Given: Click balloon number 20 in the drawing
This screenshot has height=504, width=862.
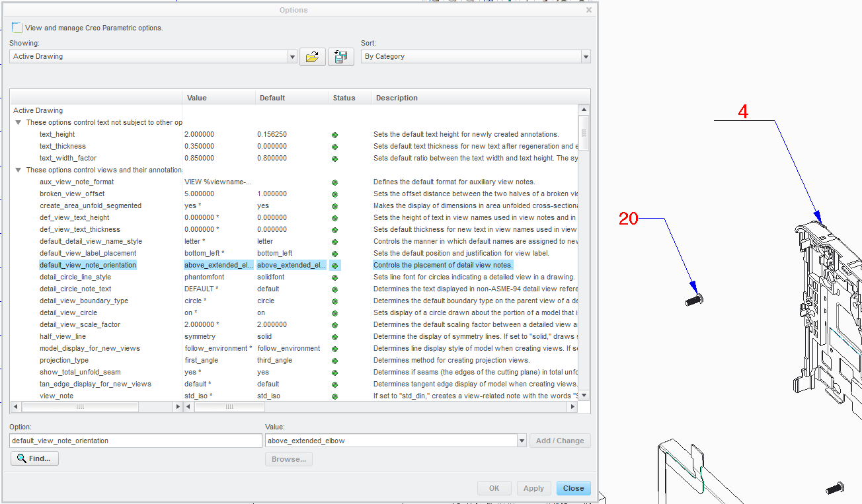Looking at the screenshot, I should [629, 218].
